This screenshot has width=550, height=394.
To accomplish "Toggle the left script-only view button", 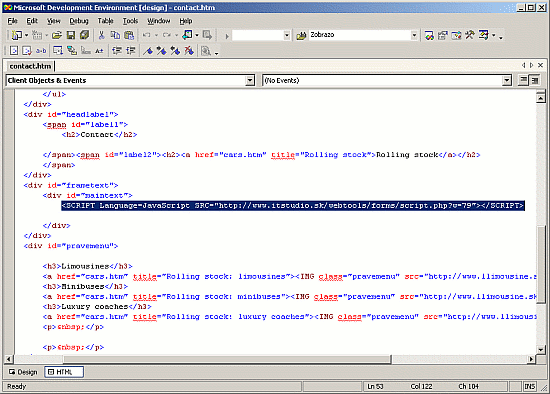I will click(x=523, y=81).
